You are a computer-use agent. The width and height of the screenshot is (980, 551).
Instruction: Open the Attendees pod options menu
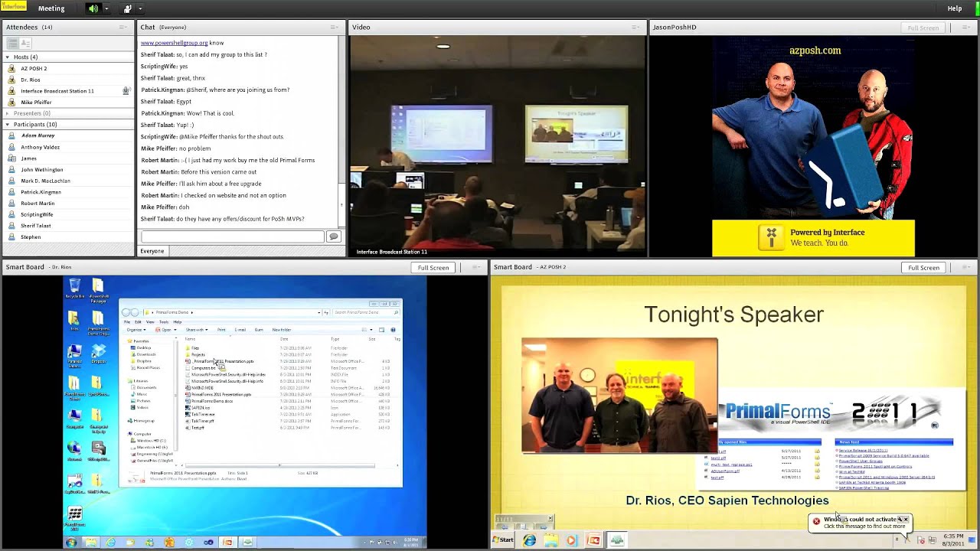(122, 27)
